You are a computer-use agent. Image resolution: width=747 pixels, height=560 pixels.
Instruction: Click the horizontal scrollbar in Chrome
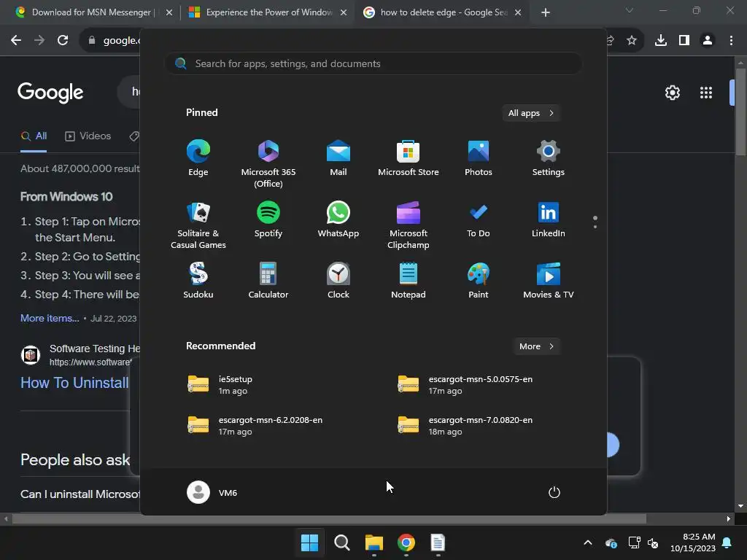click(329, 518)
